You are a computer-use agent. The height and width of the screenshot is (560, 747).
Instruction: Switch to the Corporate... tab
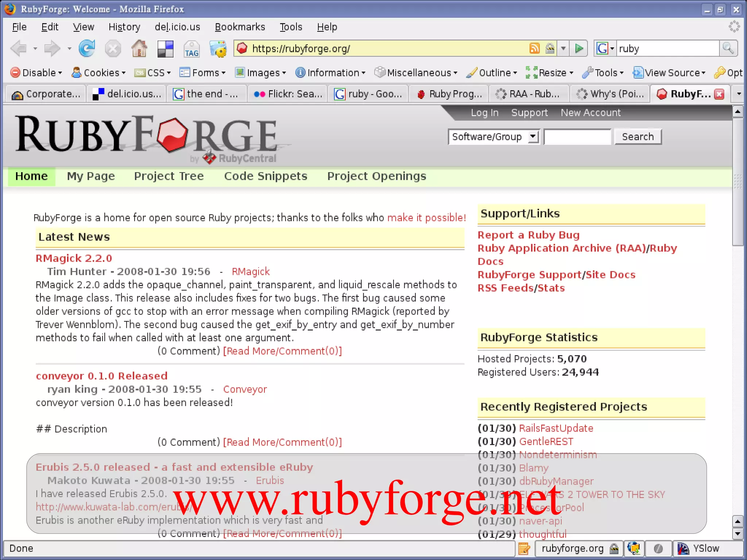[x=46, y=94]
